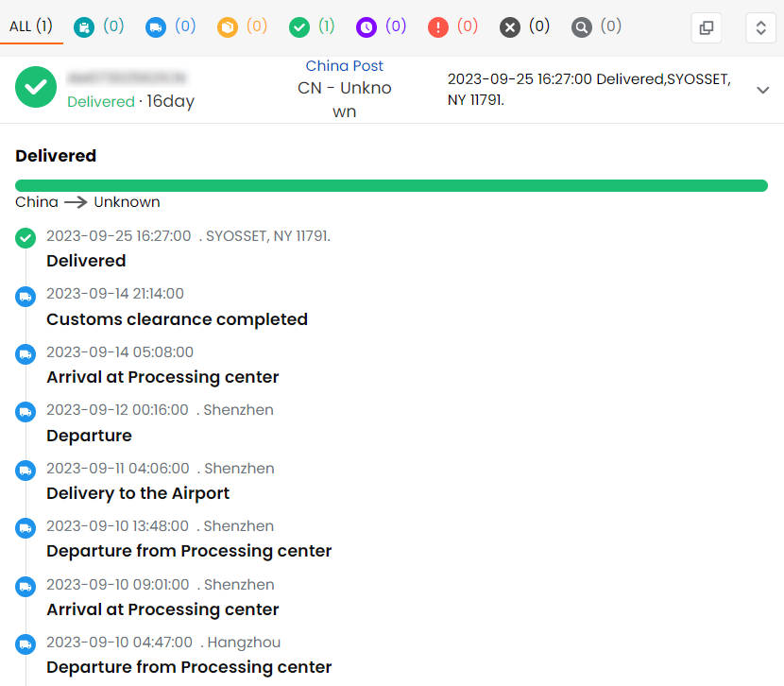Screen dimensions: 784x686
Task: Click the 'Delivered · 16day' status text
Action: tap(130, 101)
